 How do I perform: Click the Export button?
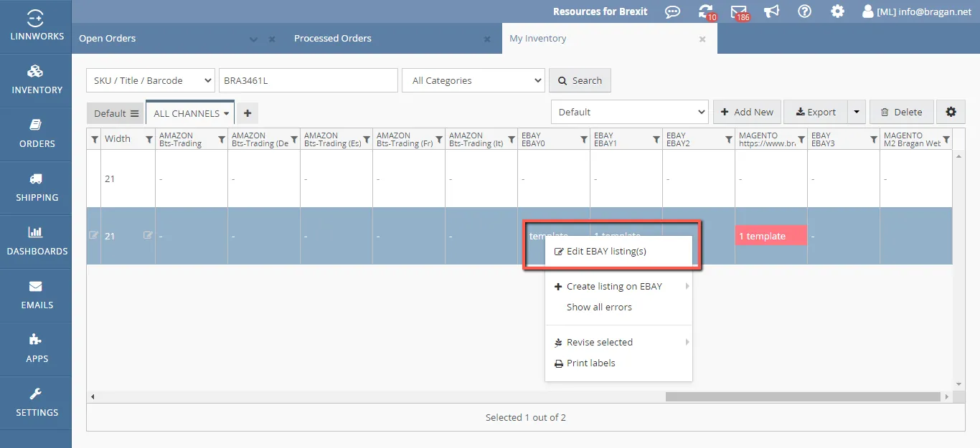coord(816,112)
